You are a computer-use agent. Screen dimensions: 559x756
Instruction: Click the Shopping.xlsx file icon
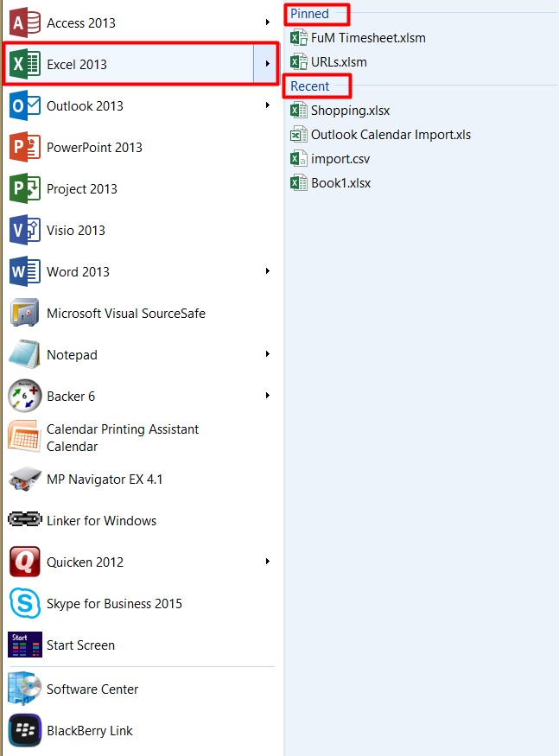pyautogui.click(x=299, y=110)
